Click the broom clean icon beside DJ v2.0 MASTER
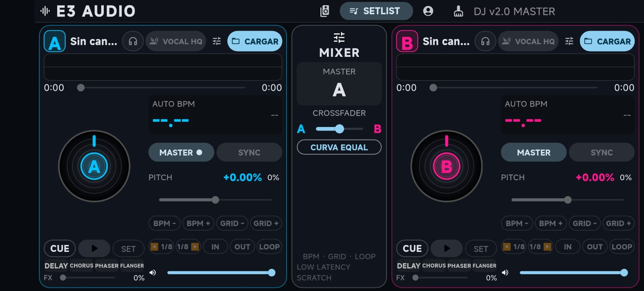Viewport: 644px width, 291px height. [458, 11]
